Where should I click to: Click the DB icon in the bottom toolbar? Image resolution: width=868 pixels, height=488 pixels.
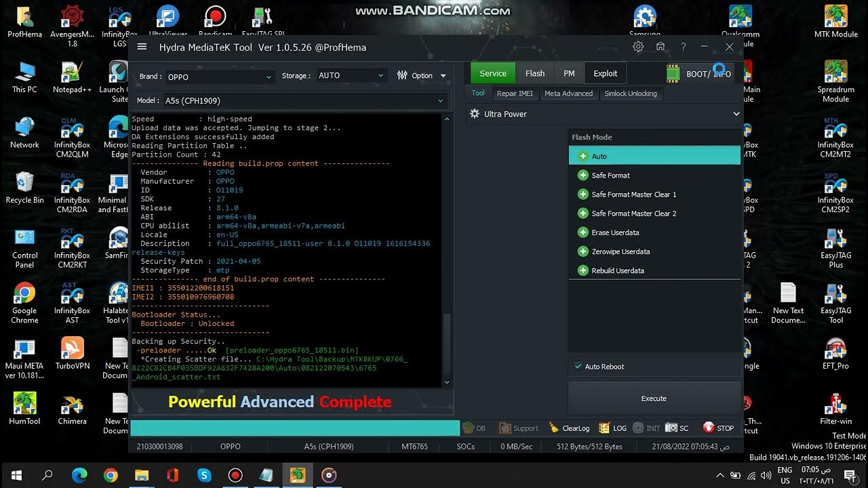point(473,428)
